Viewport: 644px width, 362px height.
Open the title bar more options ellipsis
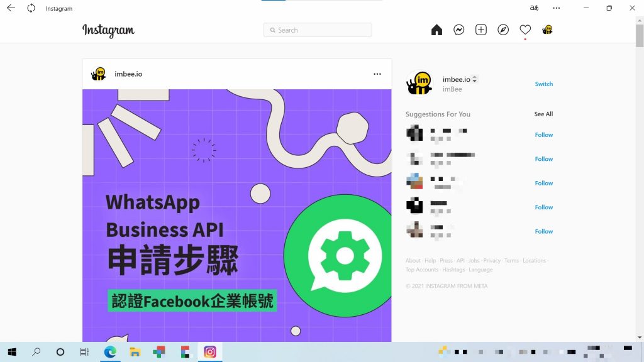click(x=557, y=8)
